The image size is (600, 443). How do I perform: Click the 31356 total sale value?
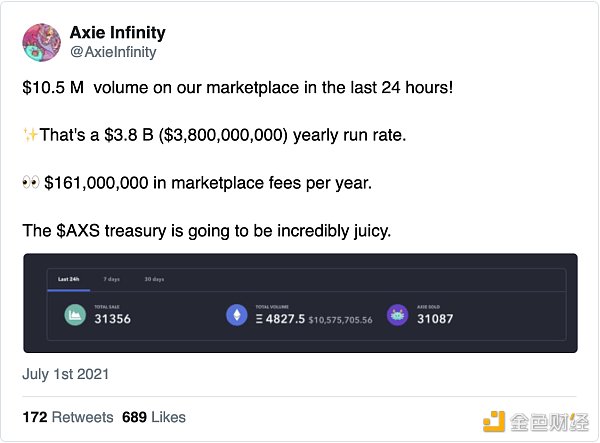[x=113, y=320]
